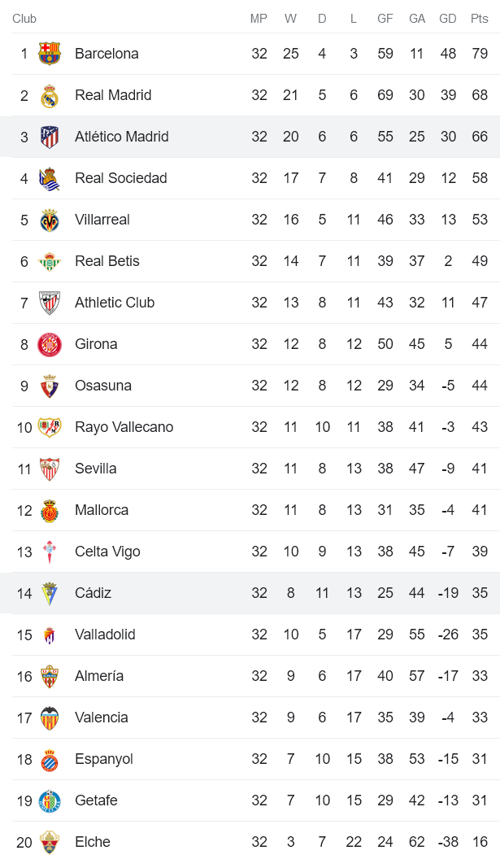Select the highlighted Cádiz row name

click(x=93, y=593)
